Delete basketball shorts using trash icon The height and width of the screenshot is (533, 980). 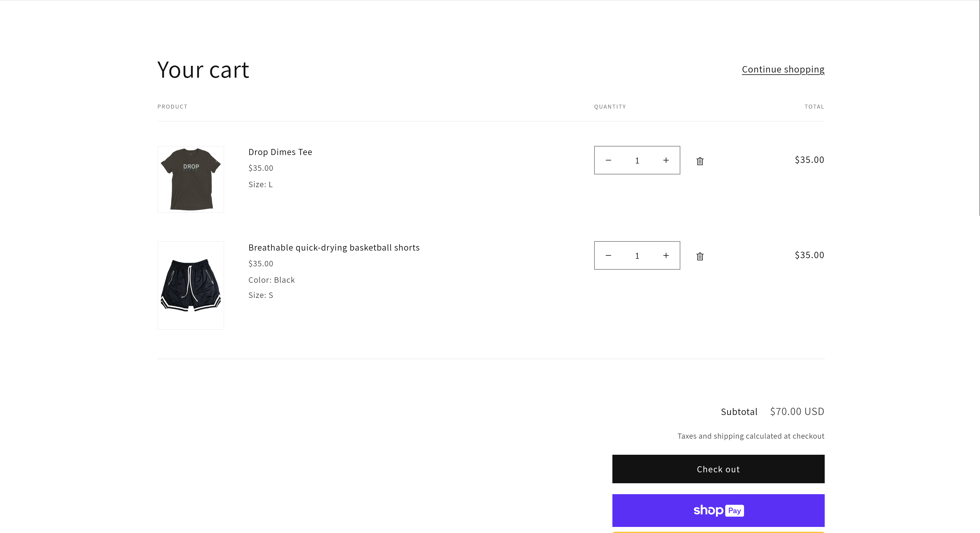(x=700, y=256)
